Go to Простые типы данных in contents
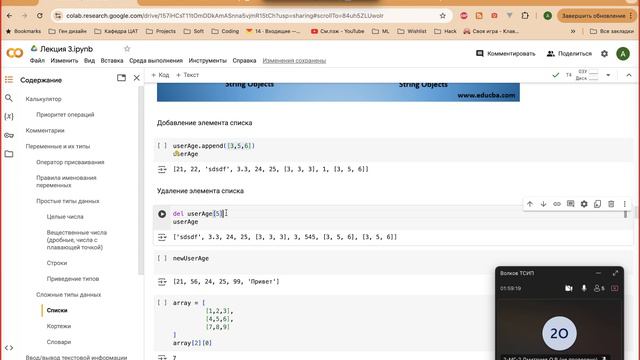This screenshot has height=360, width=640. pos(68,201)
